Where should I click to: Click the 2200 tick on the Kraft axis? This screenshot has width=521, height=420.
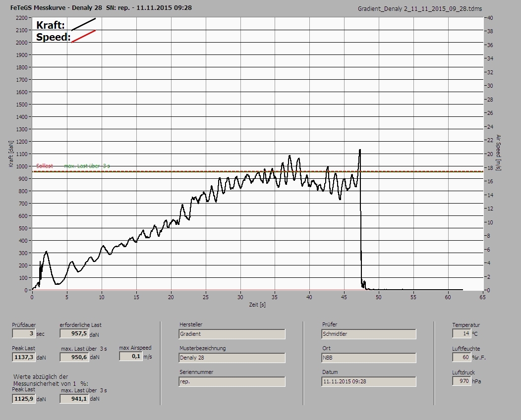click(x=21, y=18)
